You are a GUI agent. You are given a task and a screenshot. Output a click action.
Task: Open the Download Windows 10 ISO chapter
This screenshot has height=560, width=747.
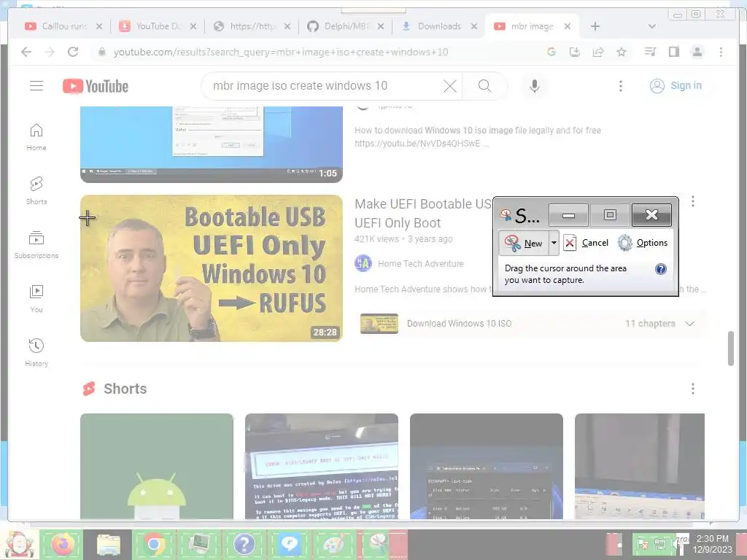459,324
